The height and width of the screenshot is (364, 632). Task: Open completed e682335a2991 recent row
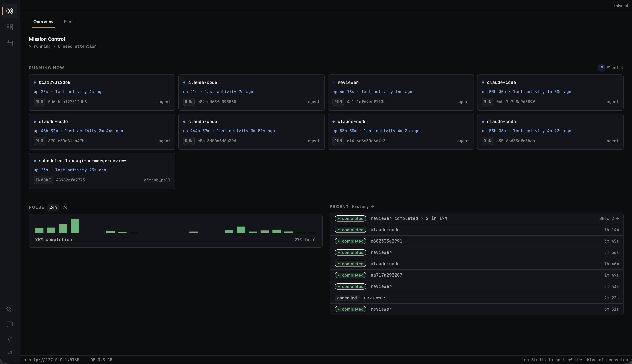pyautogui.click(x=476, y=241)
